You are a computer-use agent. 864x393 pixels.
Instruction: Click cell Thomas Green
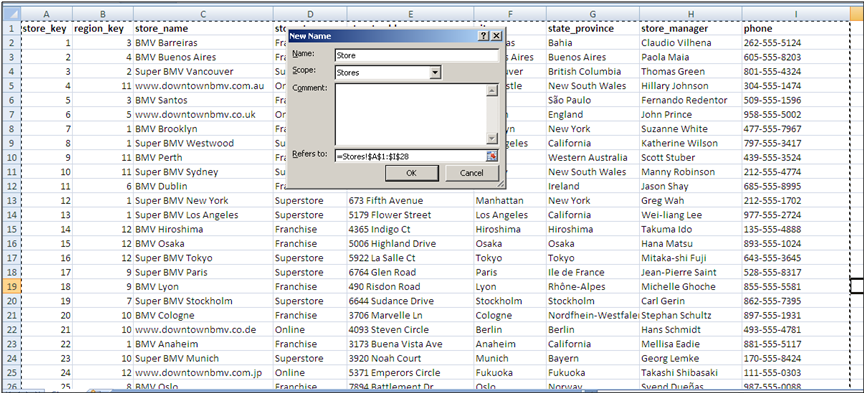[690, 72]
